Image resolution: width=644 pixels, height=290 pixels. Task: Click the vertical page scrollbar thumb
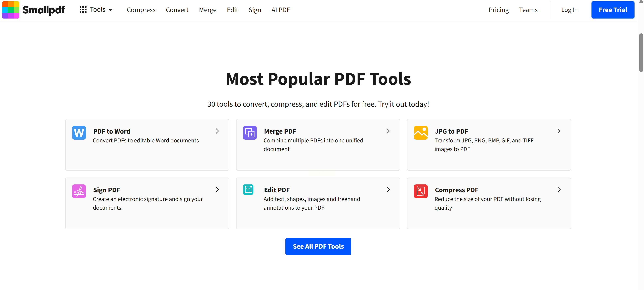[641, 53]
